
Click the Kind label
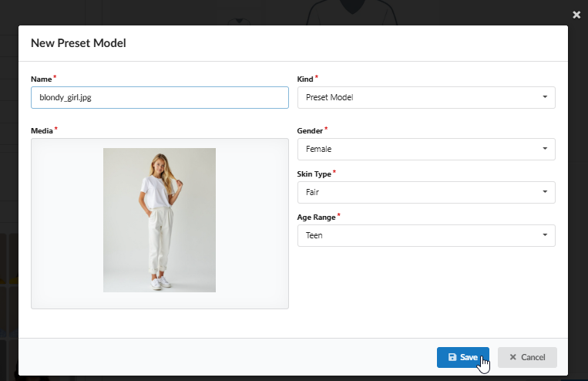pos(305,79)
